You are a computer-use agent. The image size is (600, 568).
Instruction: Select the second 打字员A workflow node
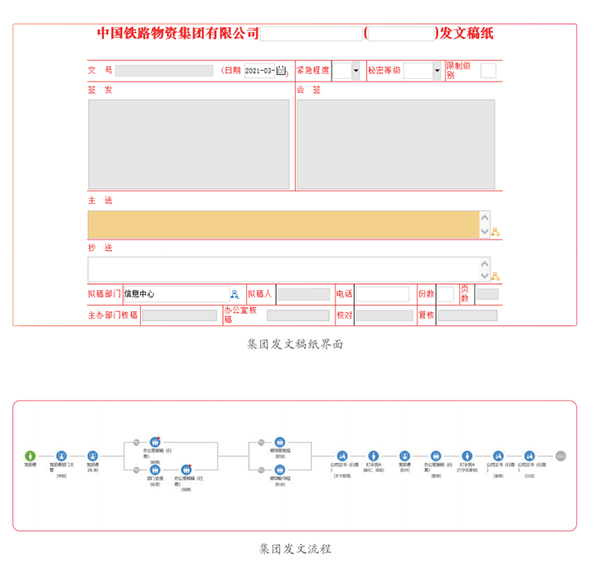click(467, 456)
